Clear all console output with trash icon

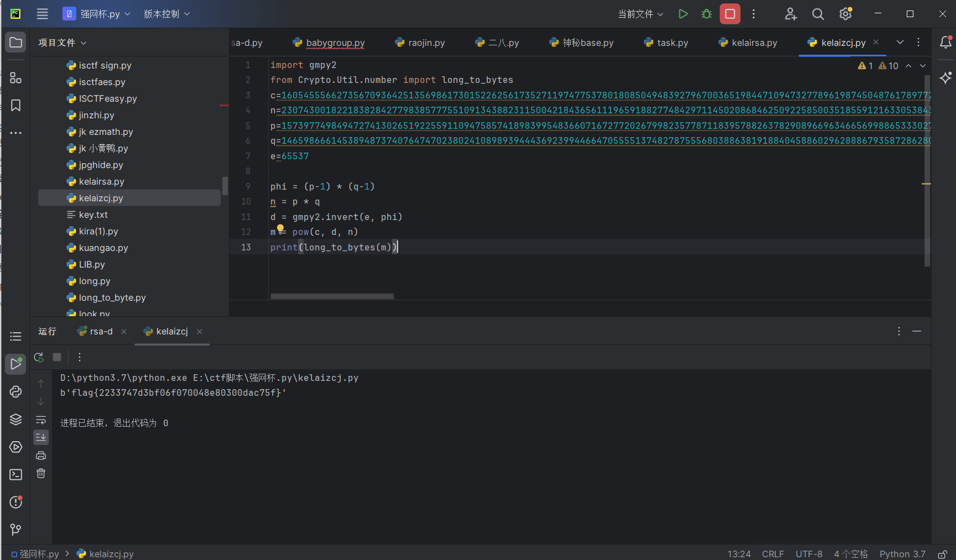(41, 473)
